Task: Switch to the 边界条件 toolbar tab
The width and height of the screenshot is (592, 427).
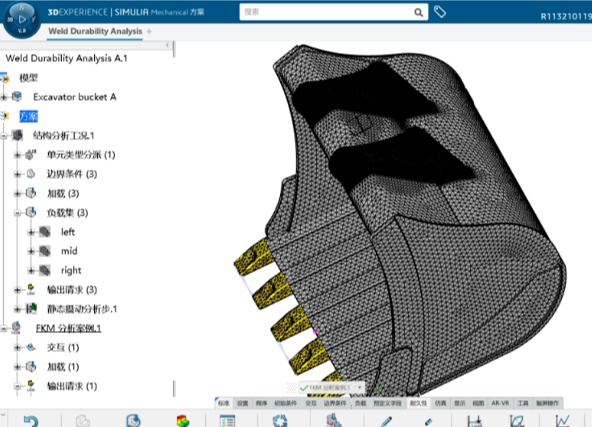Action: point(335,403)
